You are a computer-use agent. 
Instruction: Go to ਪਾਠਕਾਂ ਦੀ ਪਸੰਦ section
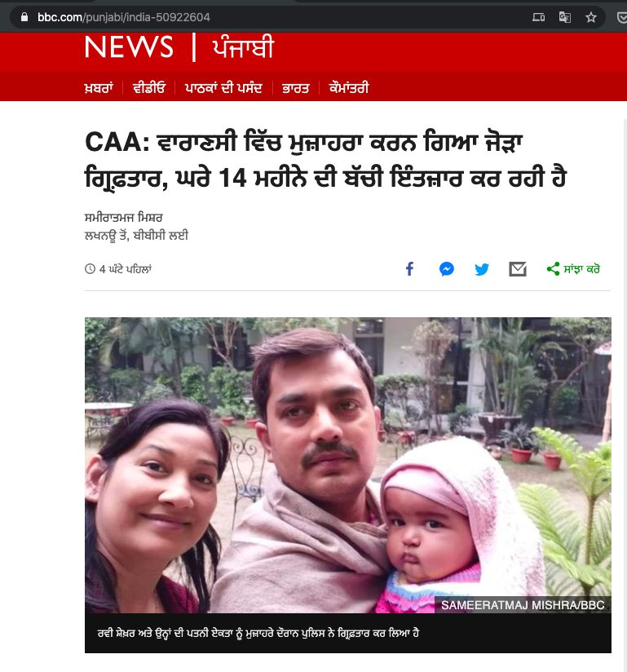coord(223,88)
